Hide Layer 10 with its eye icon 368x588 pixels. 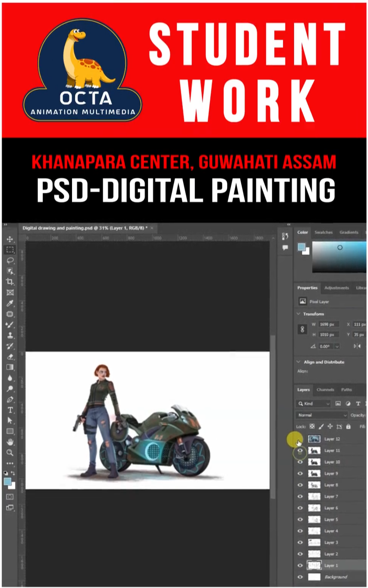(300, 462)
